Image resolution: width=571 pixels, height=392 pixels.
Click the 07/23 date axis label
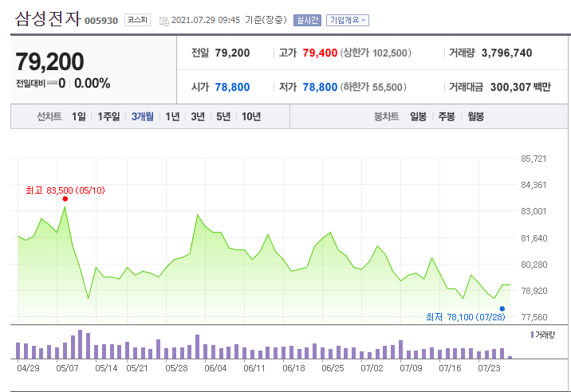pyautogui.click(x=489, y=368)
